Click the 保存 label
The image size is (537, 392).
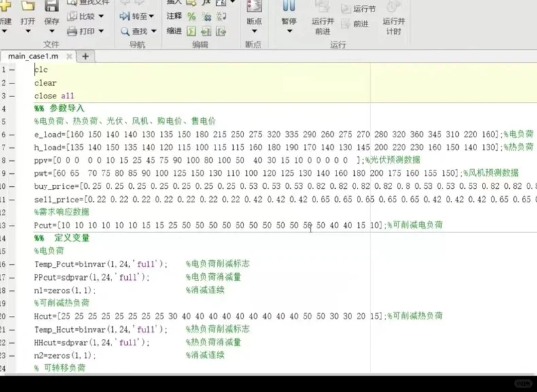52,21
